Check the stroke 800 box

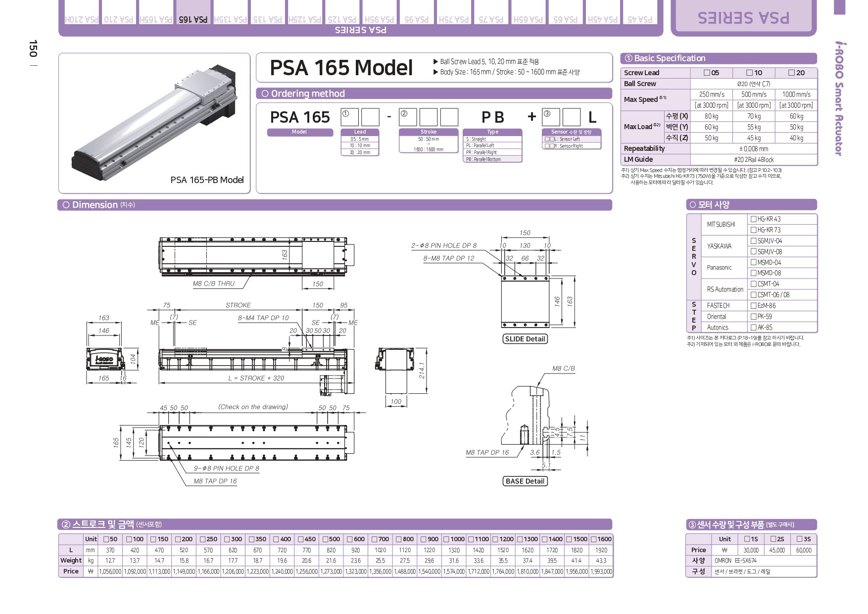[399, 539]
